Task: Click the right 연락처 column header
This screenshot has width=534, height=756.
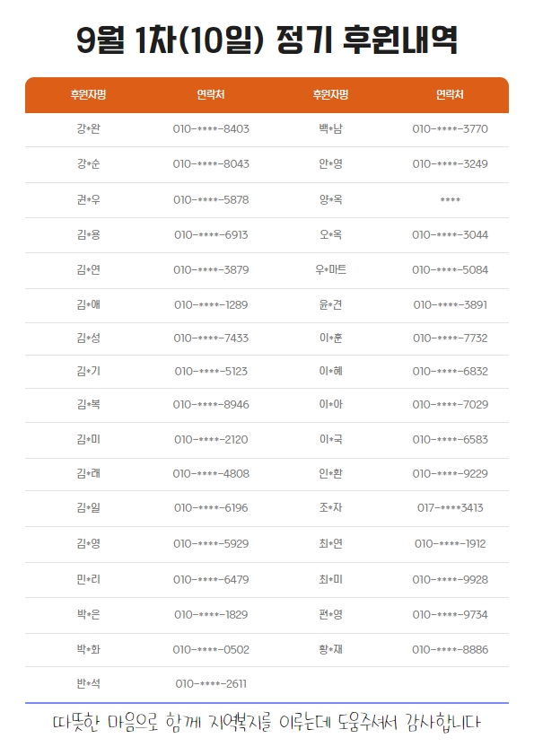Action: (x=450, y=94)
